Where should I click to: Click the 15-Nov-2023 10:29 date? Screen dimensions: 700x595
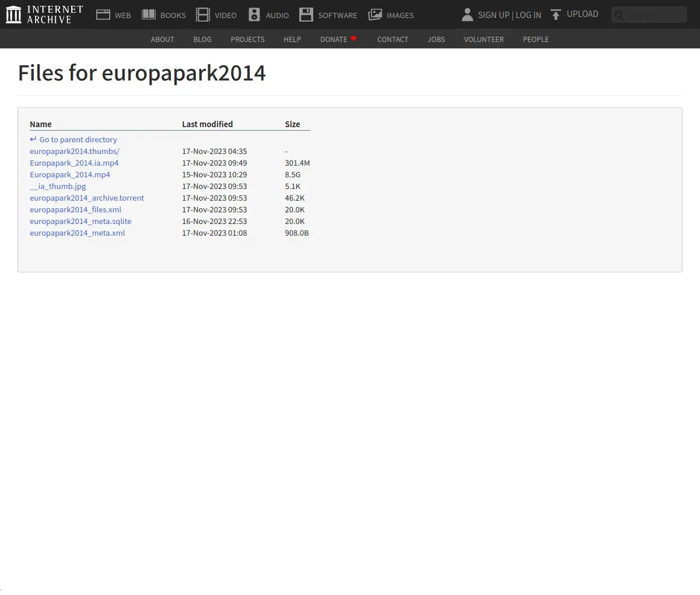[214, 174]
